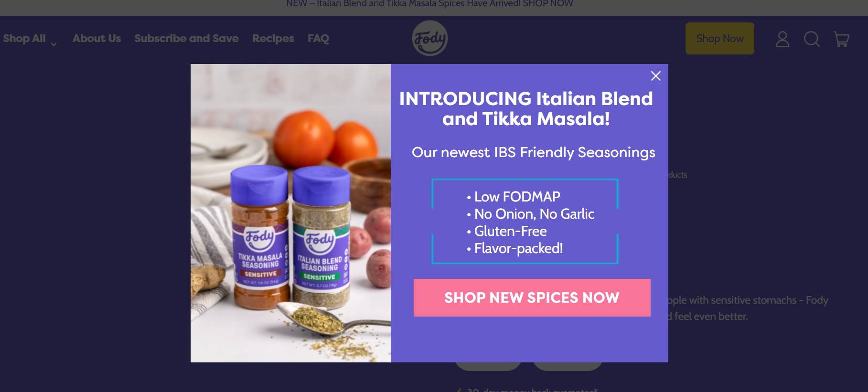Navigate to Recipes
This screenshot has width=868, height=392.
point(273,38)
